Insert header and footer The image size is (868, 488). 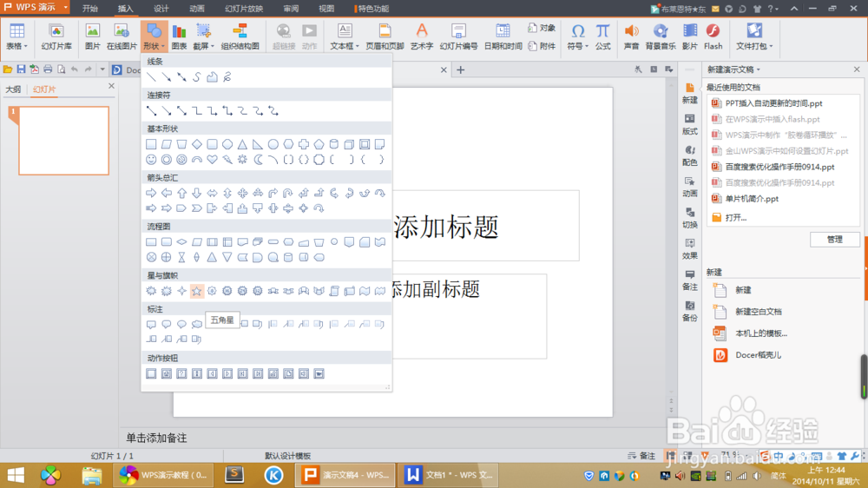(385, 36)
